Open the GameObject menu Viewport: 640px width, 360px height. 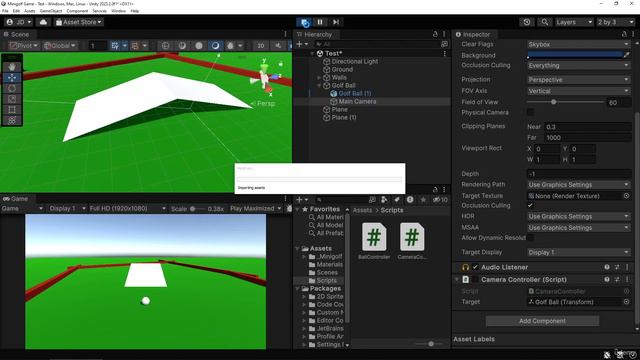(x=51, y=11)
